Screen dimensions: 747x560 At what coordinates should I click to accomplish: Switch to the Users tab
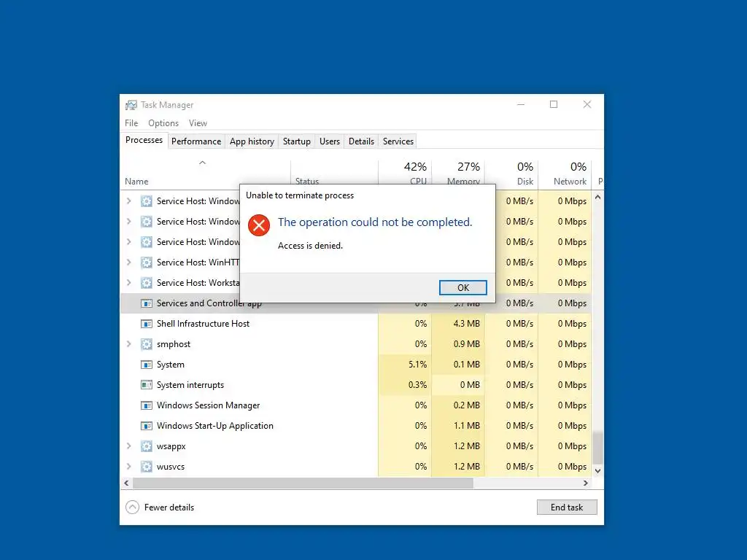(x=330, y=141)
